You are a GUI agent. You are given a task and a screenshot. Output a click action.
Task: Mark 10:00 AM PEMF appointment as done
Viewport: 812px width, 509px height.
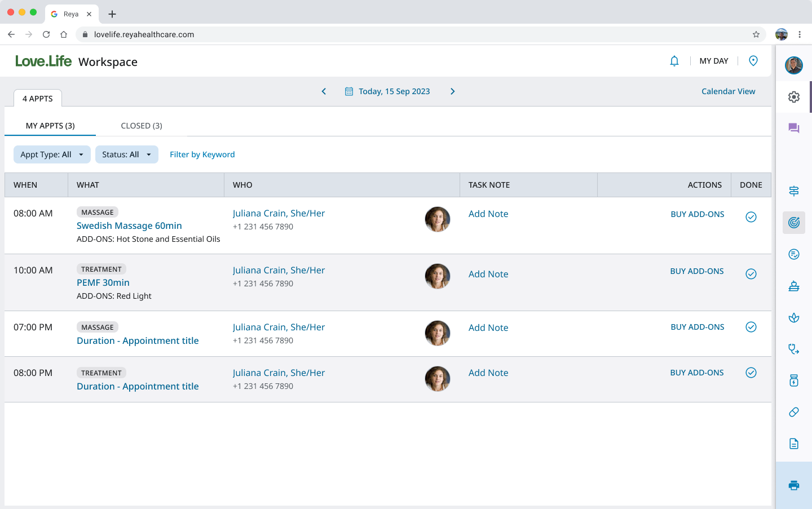[x=751, y=274]
